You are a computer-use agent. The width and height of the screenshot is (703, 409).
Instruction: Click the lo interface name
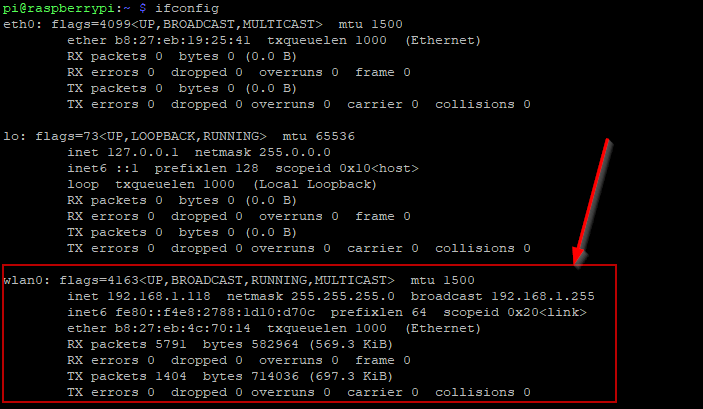pyautogui.click(x=11, y=136)
